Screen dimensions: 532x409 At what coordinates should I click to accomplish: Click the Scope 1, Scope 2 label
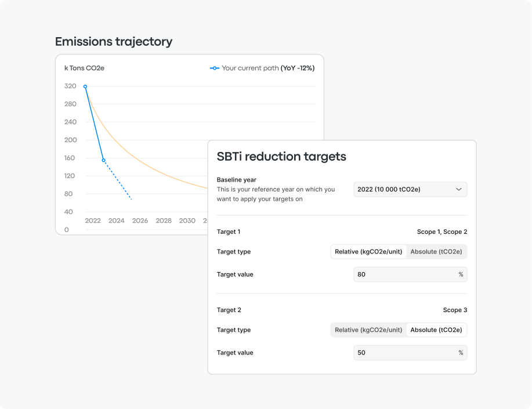(x=441, y=232)
